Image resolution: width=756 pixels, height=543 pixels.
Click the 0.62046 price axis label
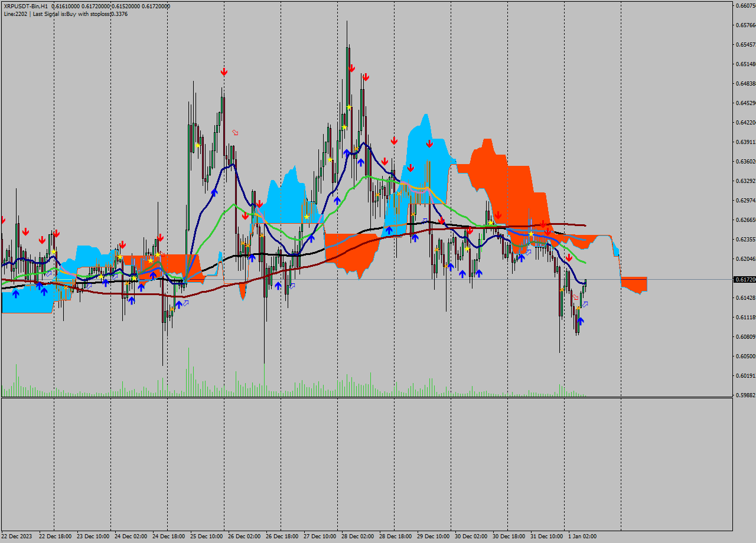745,259
